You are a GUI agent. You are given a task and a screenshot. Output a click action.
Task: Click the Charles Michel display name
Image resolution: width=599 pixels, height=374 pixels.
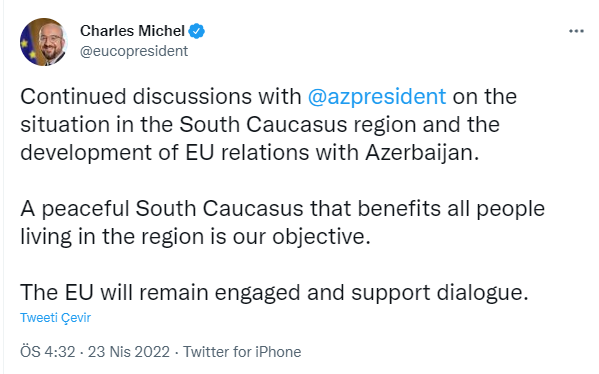click(132, 31)
